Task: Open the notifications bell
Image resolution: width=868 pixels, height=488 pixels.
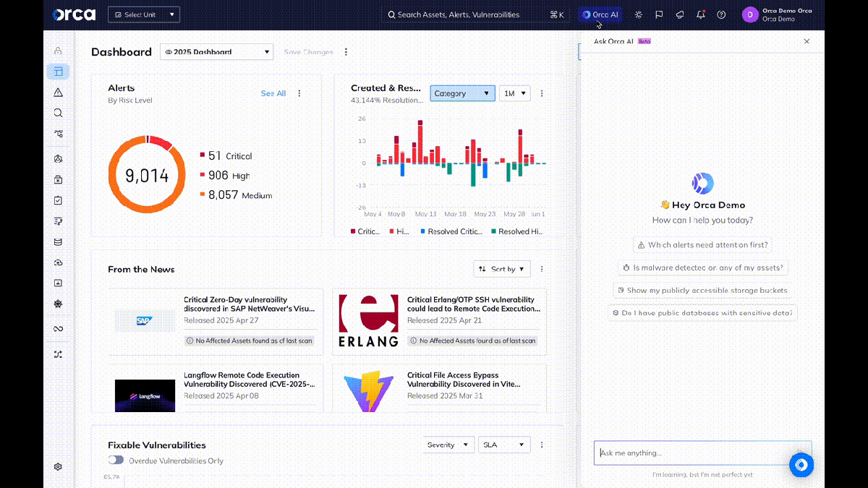Action: click(x=700, y=14)
